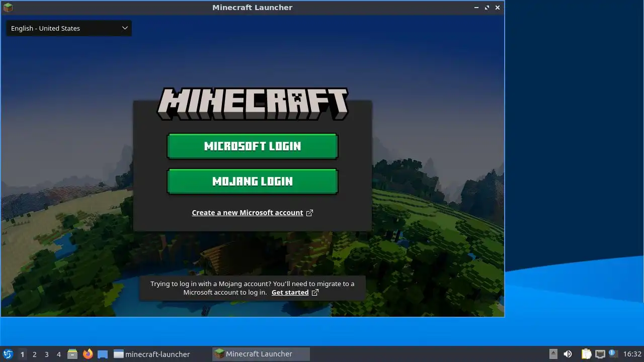
Task: Launch the file manager from taskbar
Action: pos(72,354)
